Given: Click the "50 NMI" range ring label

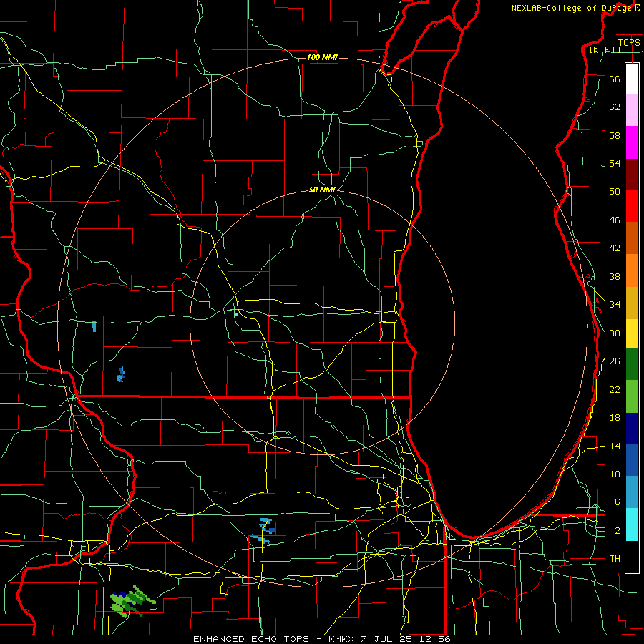Looking at the screenshot, I should (x=323, y=190).
